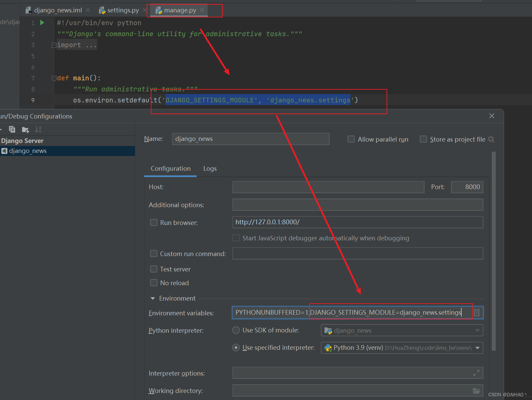The width and height of the screenshot is (532, 400).
Task: Open the Python 3.9 (venv) interpreter combo box
Action: 402,348
